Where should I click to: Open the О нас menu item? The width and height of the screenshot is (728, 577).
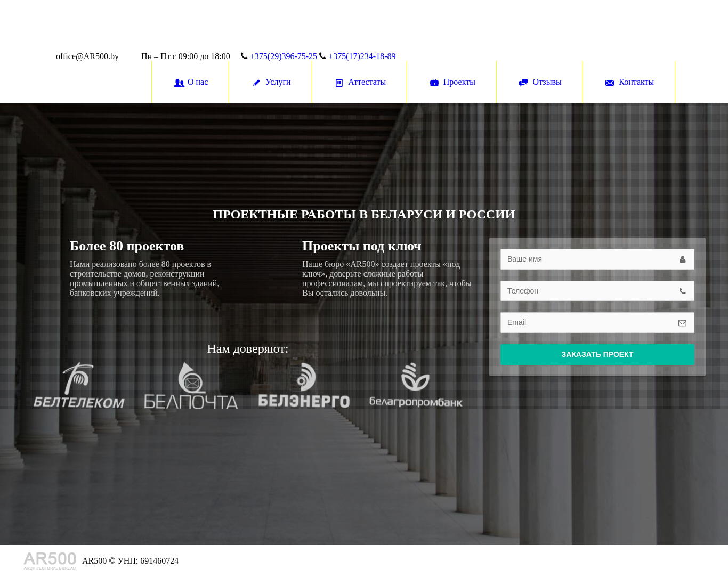click(x=190, y=82)
